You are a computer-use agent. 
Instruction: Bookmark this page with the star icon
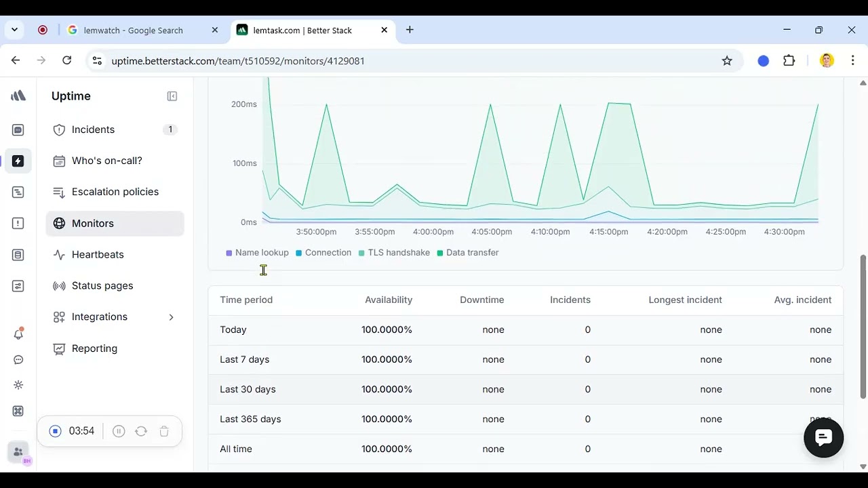tap(727, 61)
